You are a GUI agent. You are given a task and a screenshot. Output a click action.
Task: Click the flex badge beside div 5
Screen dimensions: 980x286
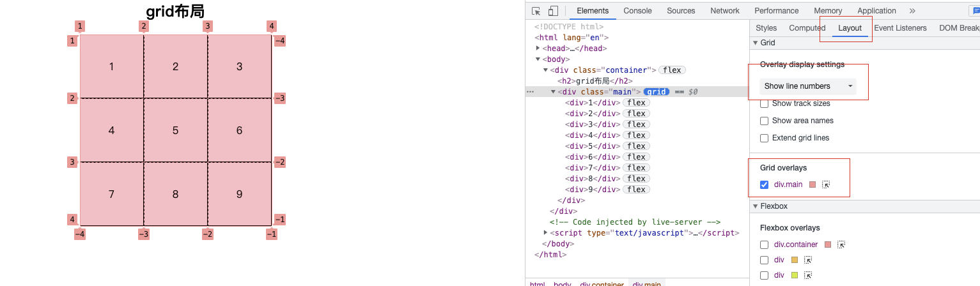636,146
